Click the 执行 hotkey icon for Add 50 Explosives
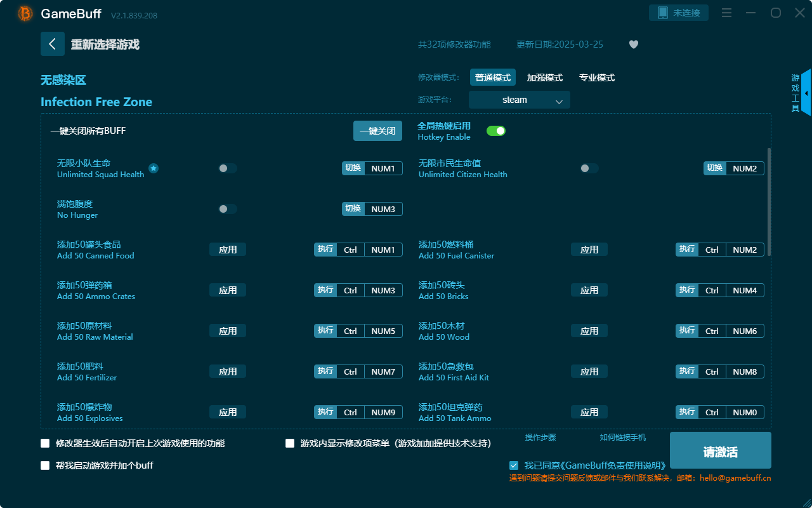Image resolution: width=812 pixels, height=508 pixels. [x=325, y=411]
